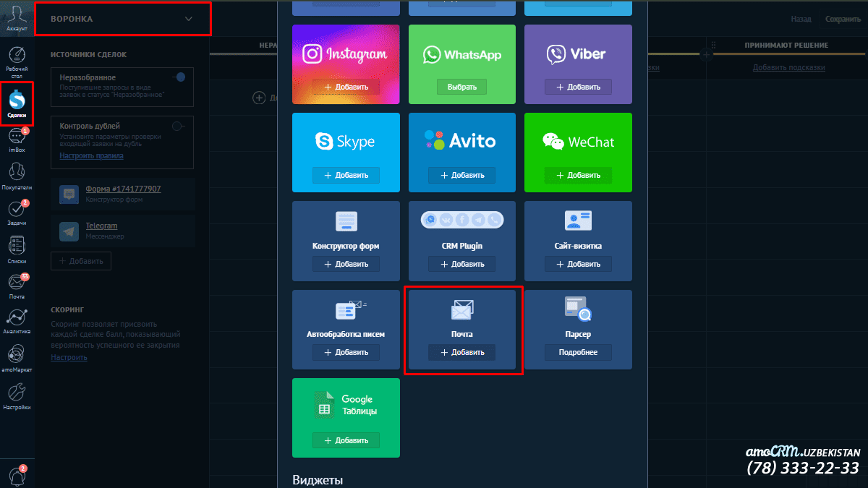Click the ИСТОЧНИКИ СДЕЛОК heading
Viewport: 868px width, 488px height.
89,54
